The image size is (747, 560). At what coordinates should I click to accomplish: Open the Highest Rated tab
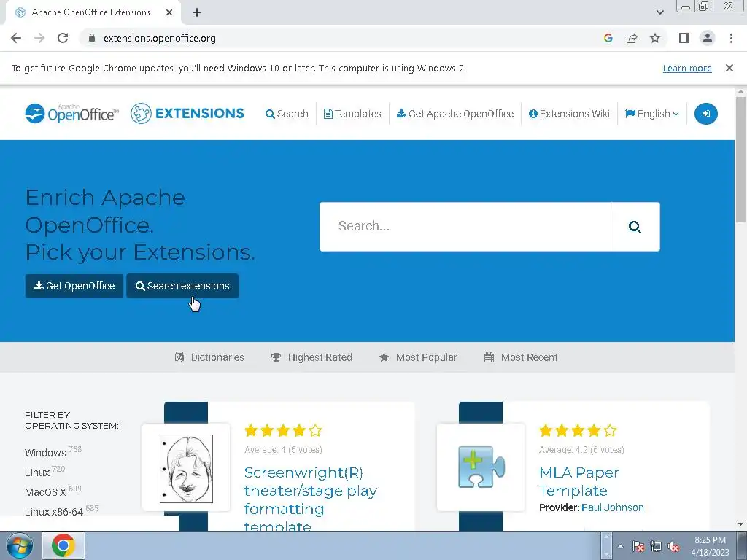[x=311, y=357]
